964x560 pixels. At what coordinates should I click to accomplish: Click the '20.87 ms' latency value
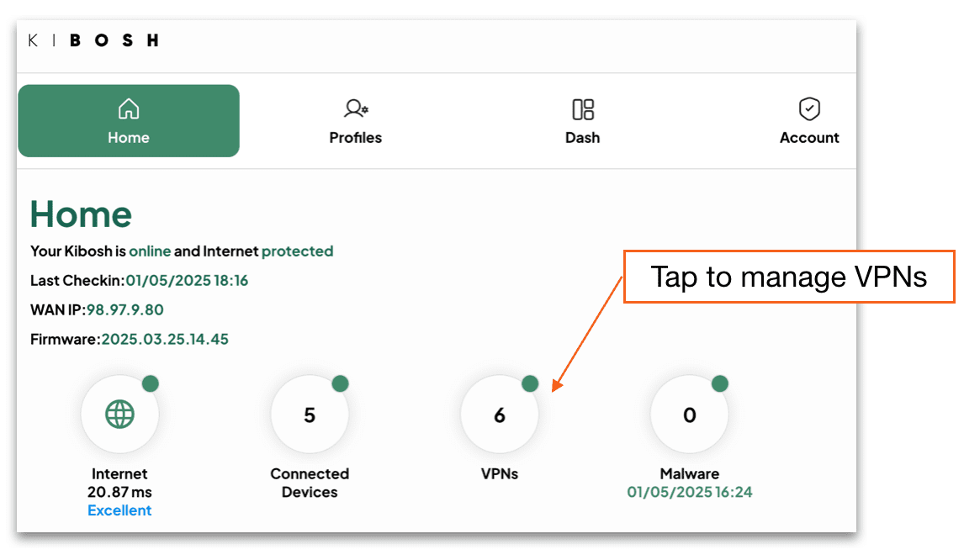coord(119,492)
